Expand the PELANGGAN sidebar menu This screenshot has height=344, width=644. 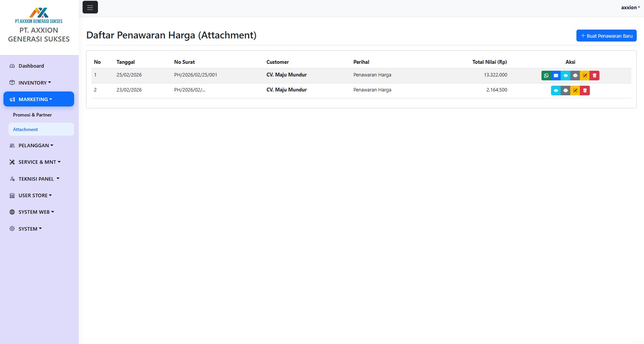[39, 145]
